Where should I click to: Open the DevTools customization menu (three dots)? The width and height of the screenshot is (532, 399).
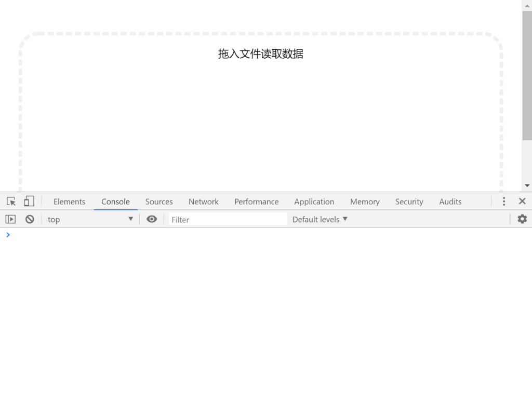pos(503,201)
